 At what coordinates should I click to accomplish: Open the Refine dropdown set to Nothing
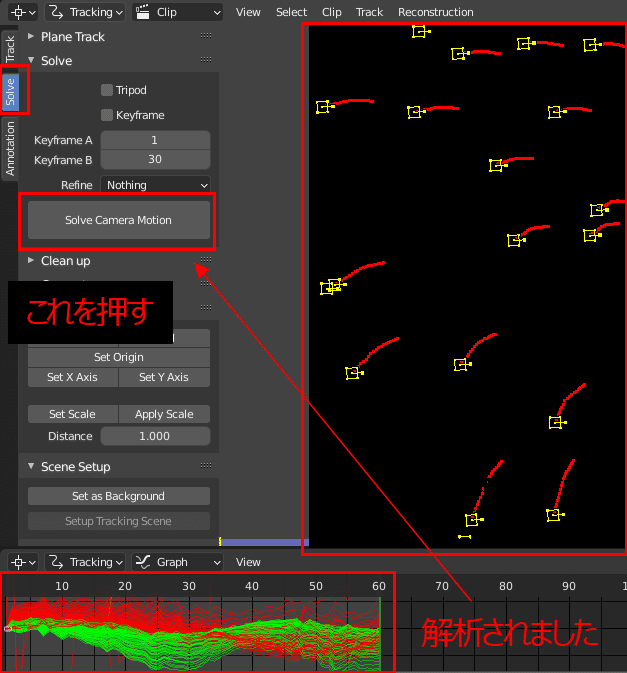[x=155, y=185]
